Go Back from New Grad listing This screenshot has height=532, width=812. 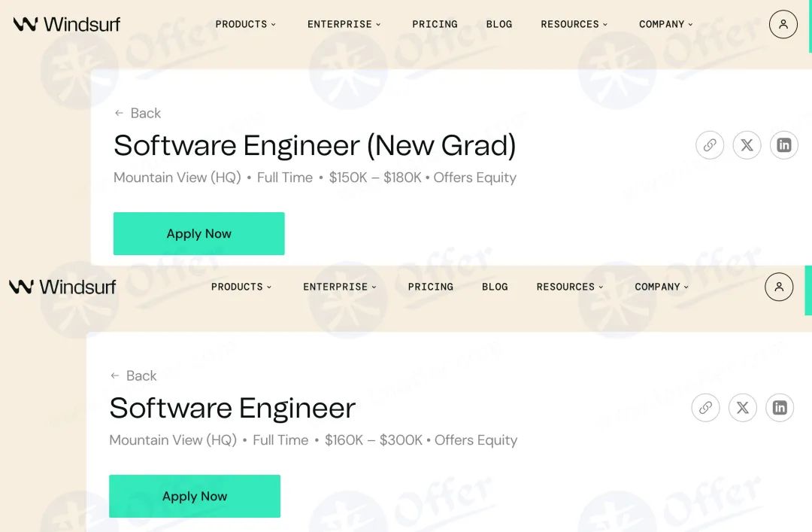(x=138, y=113)
